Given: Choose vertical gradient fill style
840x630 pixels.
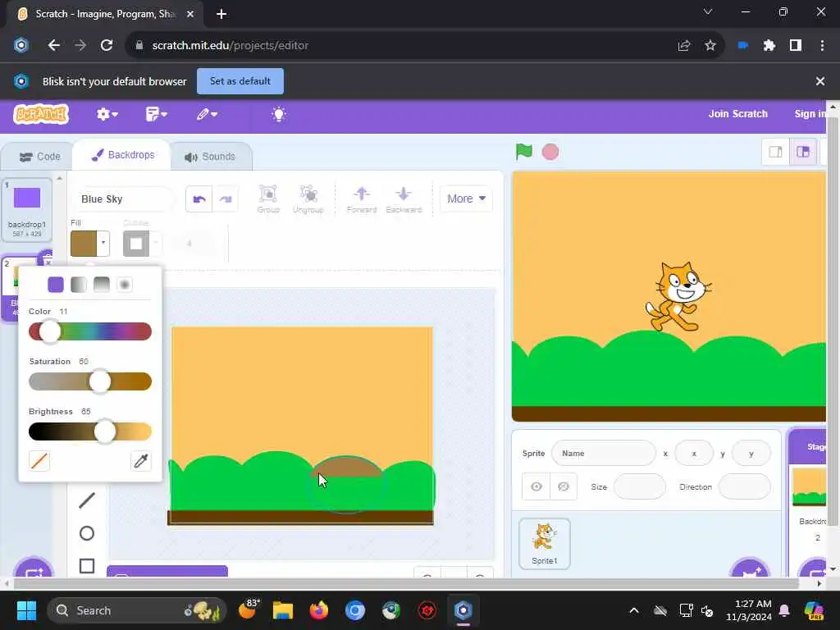Looking at the screenshot, I should click(x=102, y=285).
